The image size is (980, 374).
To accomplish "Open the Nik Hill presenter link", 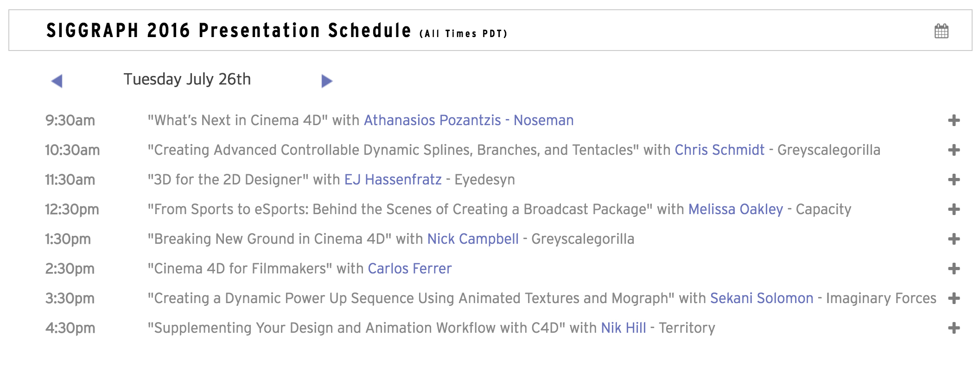I will click(624, 328).
